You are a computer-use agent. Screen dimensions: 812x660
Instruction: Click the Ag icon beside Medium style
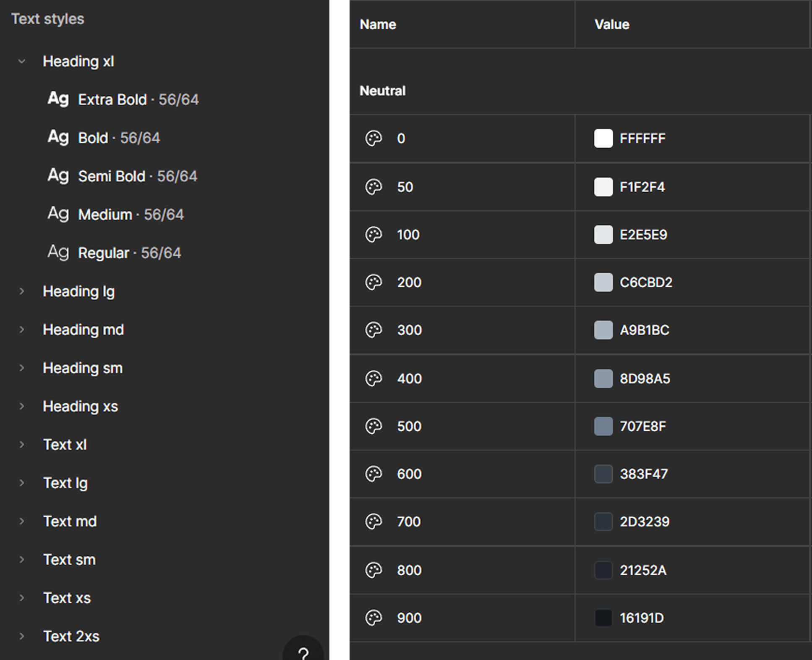[58, 214]
